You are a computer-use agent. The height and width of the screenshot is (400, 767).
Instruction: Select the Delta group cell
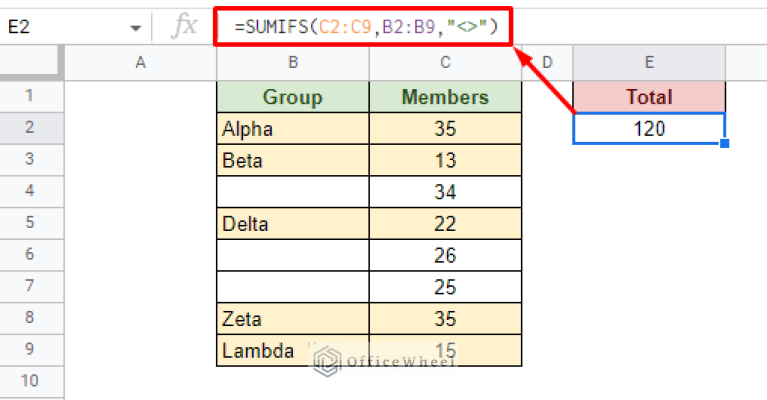click(292, 223)
